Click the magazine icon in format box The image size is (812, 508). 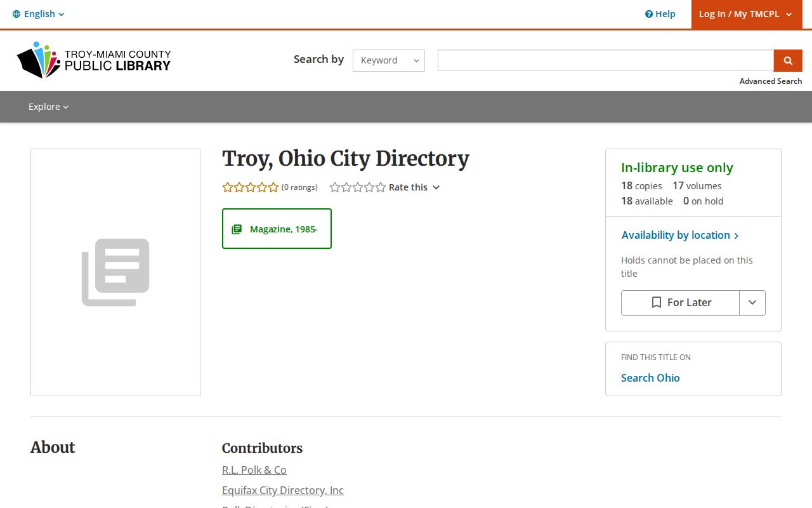click(237, 229)
